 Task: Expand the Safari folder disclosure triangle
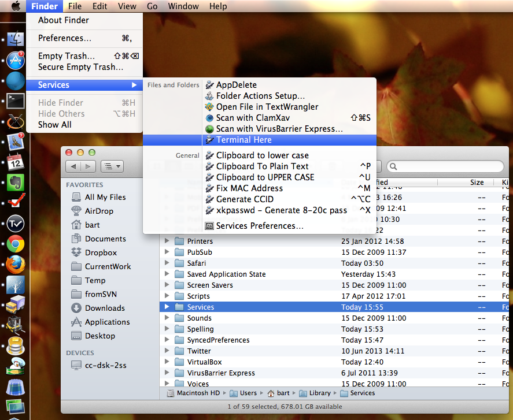pos(167,263)
